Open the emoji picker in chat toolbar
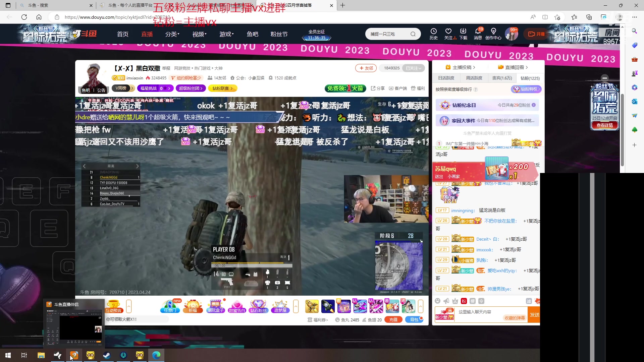Viewport: 644px width, 362px height. coord(438,301)
